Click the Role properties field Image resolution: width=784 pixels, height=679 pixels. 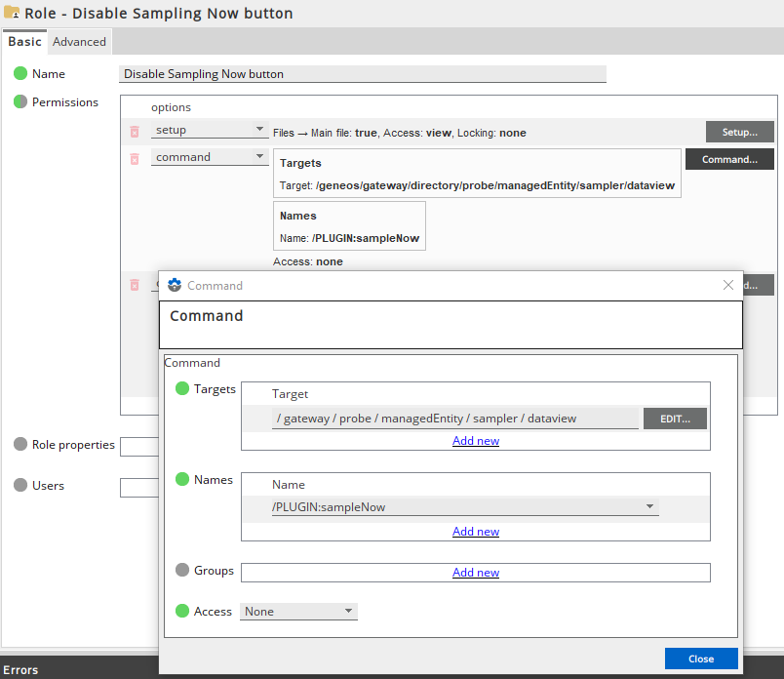pos(139,447)
